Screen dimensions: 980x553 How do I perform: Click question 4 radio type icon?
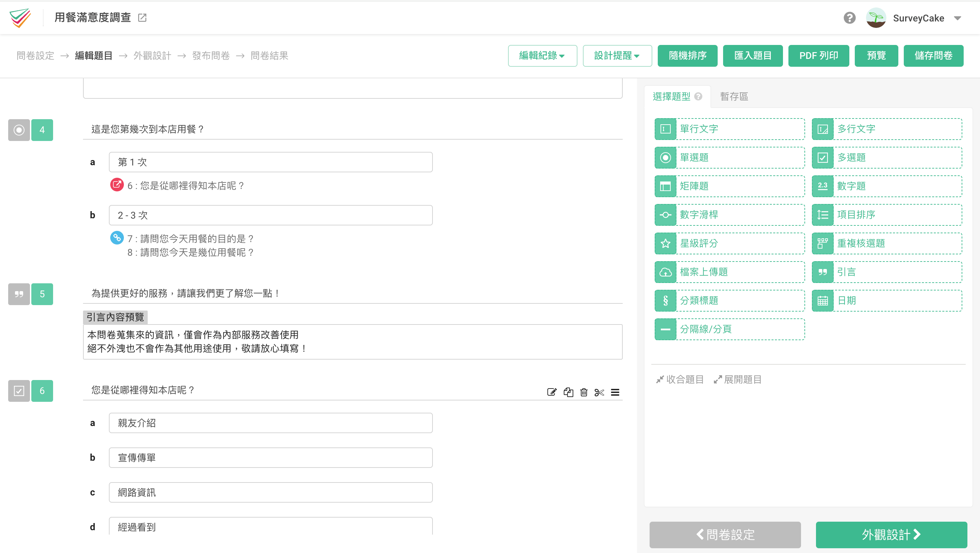(x=19, y=130)
